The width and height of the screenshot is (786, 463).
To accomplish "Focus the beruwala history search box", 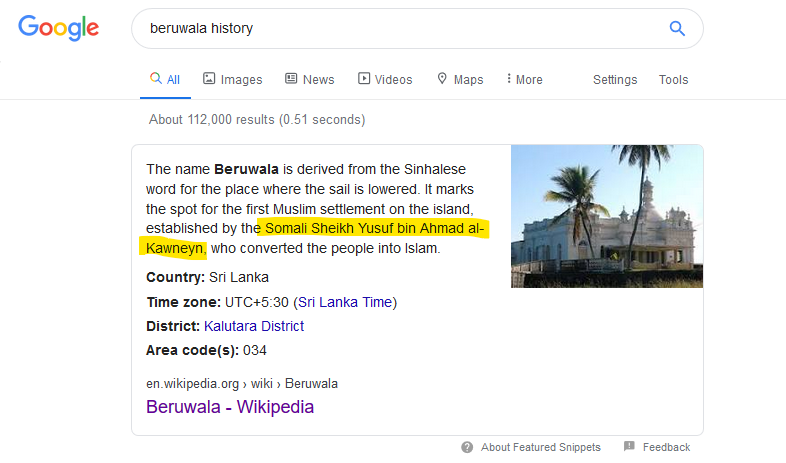I will [x=401, y=29].
